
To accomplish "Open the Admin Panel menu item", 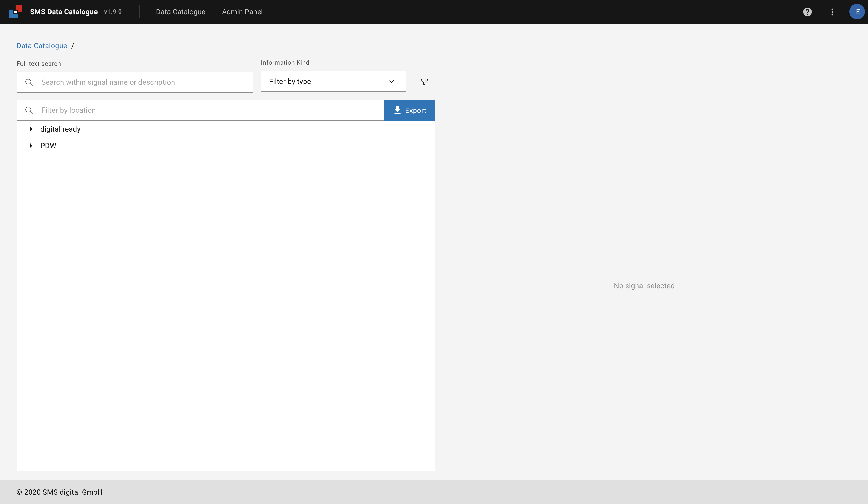I will tap(242, 12).
